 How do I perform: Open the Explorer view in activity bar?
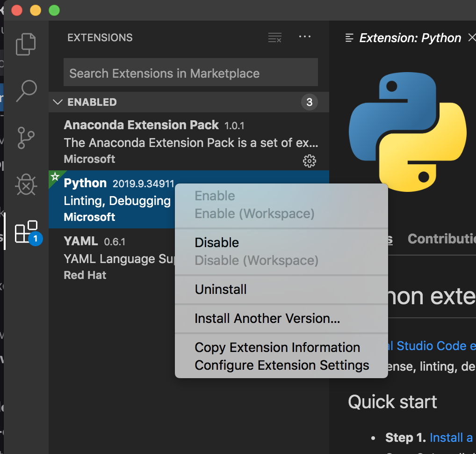[26, 44]
